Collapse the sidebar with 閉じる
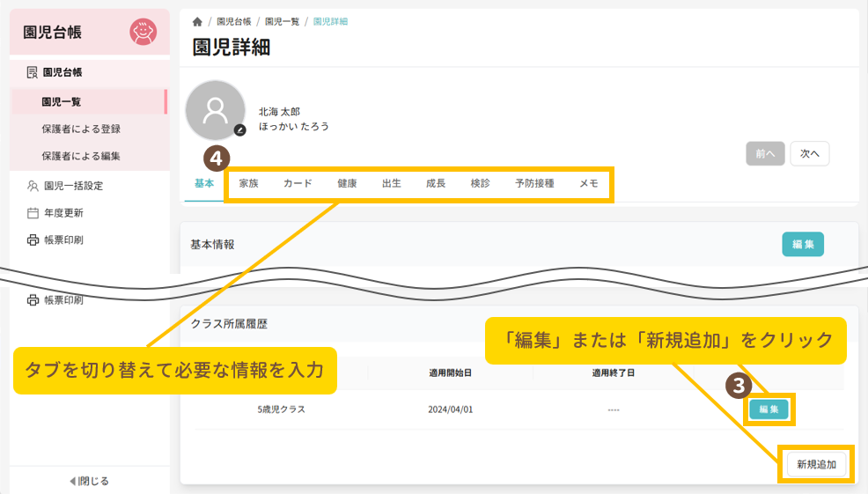Screen dimensions: 868x494 [89, 481]
